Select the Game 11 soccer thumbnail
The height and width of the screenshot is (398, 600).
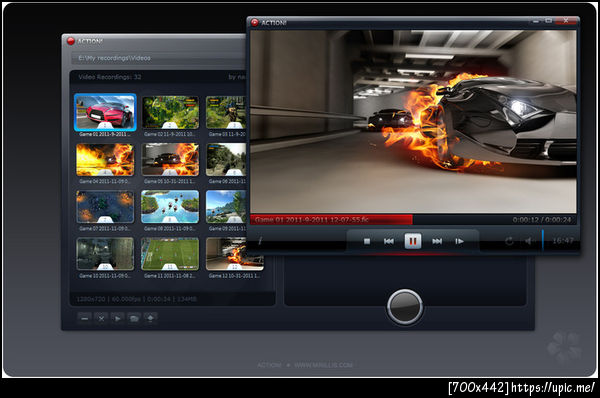pyautogui.click(x=170, y=254)
